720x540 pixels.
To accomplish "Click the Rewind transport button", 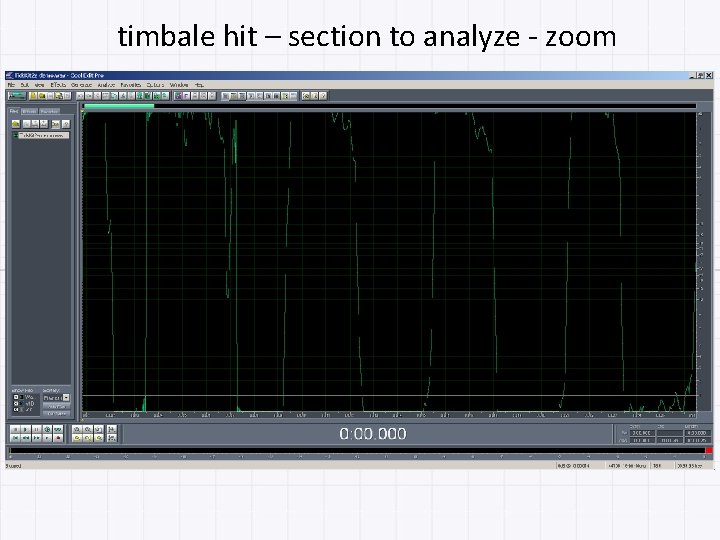I will pos(26,438).
